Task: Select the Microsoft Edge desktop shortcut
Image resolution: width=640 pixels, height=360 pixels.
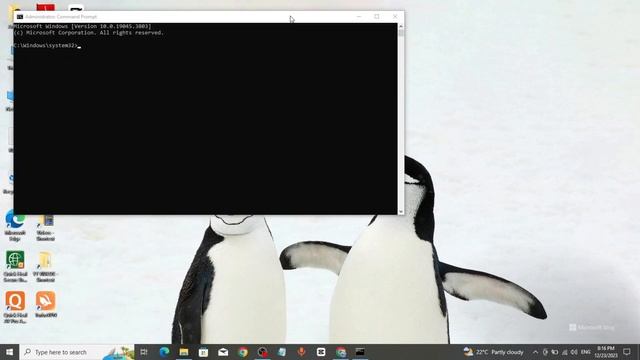Action: coord(15,226)
